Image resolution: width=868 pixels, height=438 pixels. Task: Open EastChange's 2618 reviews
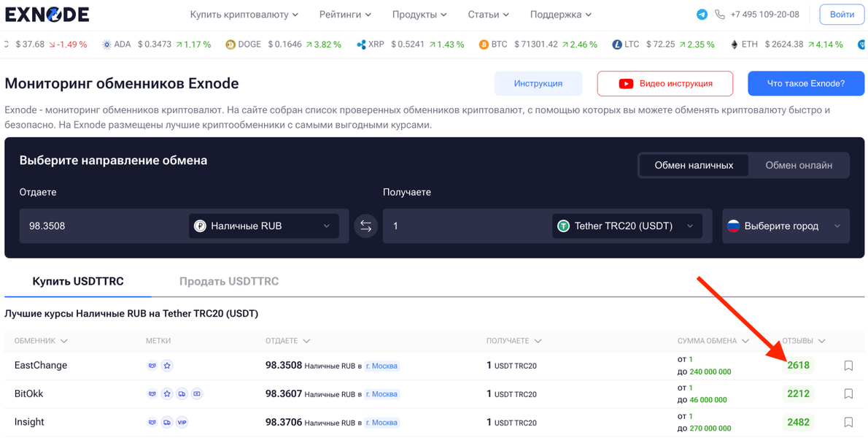[798, 366]
